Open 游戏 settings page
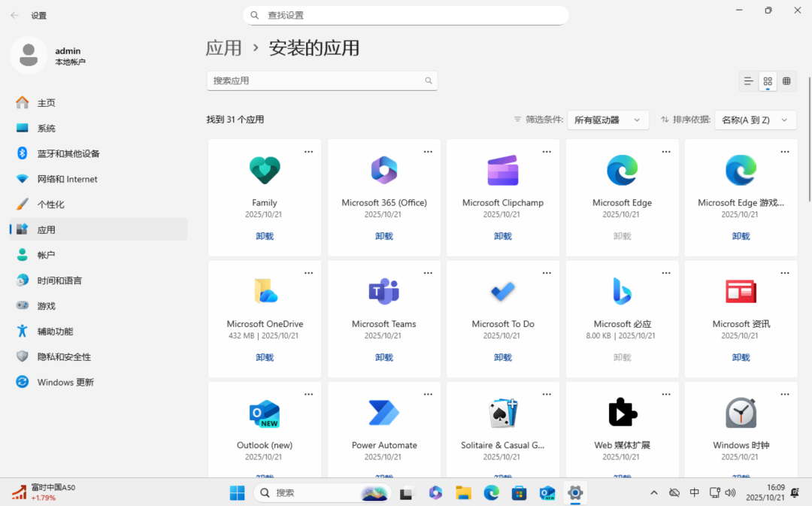The height and width of the screenshot is (506, 812). click(x=98, y=305)
